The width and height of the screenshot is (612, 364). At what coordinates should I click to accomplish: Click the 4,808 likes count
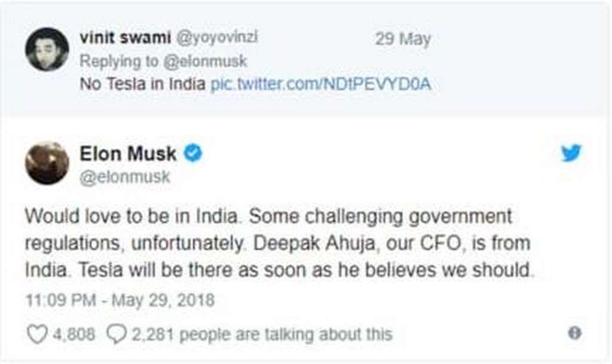[74, 334]
